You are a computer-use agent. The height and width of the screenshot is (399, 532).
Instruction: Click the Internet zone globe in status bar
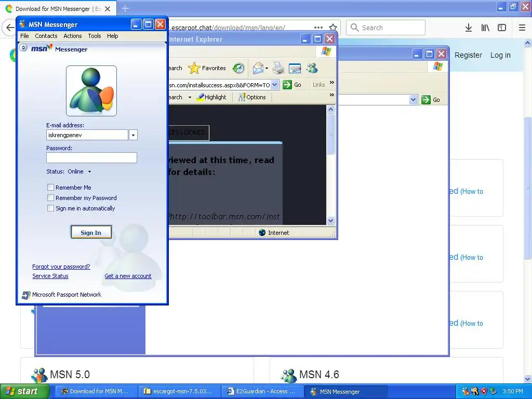(262, 232)
